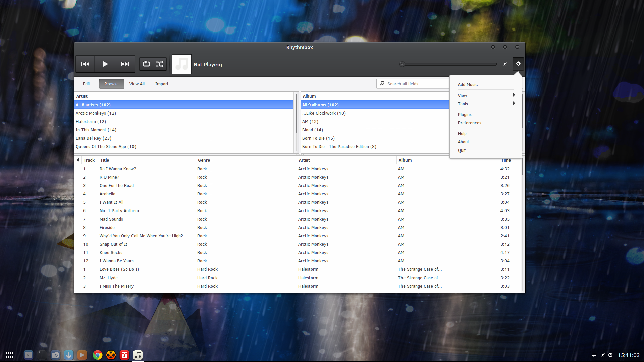This screenshot has width=644, height=362.
Task: Open the notifications tray icon
Action: click(594, 355)
